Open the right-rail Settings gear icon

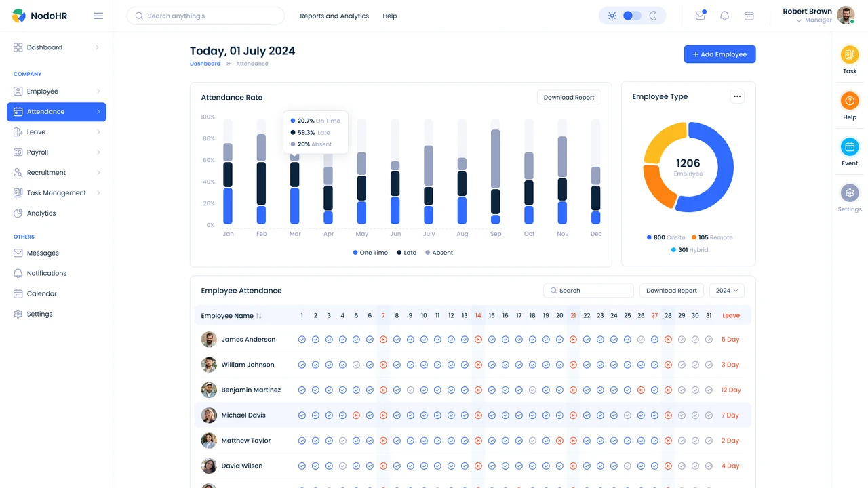pos(850,193)
